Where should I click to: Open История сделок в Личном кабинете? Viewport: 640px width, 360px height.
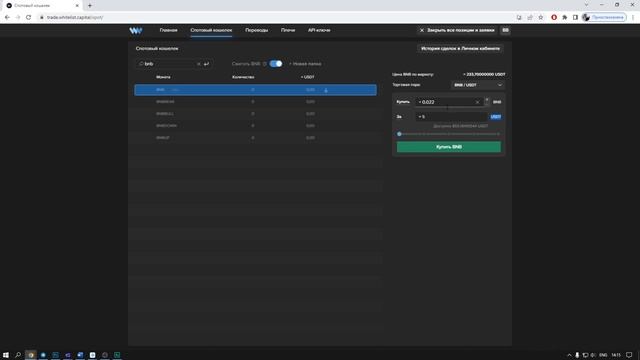tap(460, 49)
